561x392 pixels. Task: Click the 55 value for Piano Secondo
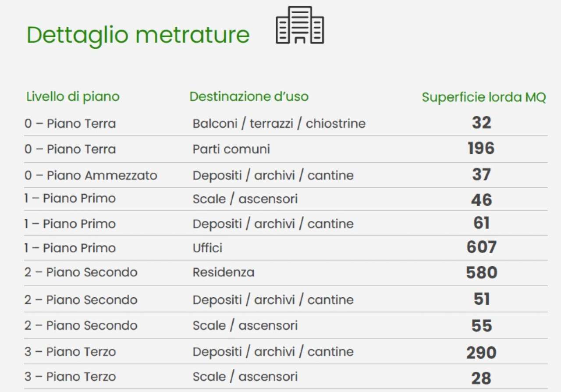pos(481,326)
